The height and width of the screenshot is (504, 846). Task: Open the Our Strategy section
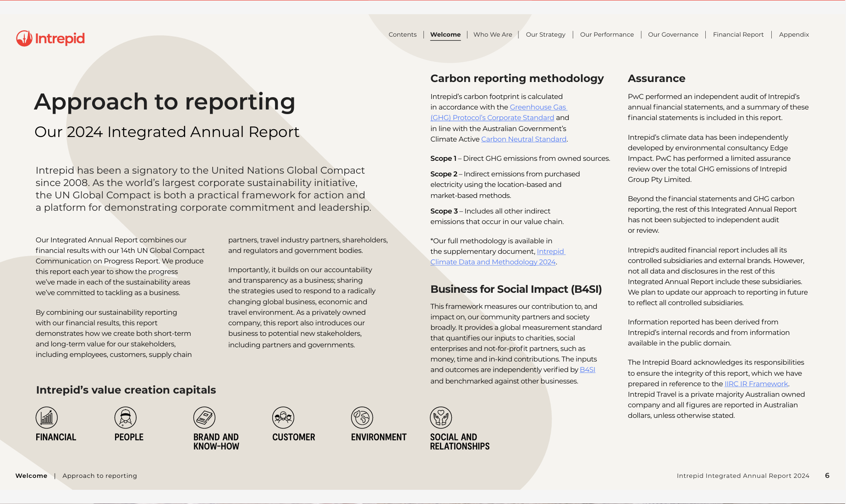point(545,35)
